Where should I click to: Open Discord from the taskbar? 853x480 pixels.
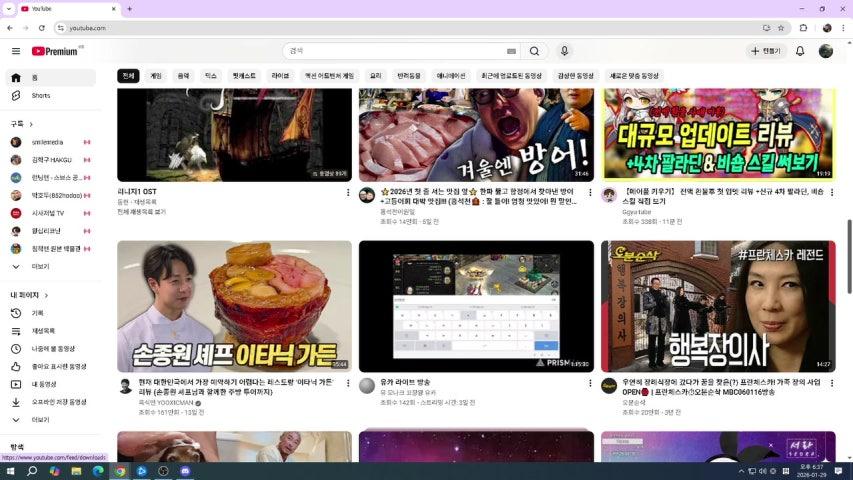[x=185, y=471]
